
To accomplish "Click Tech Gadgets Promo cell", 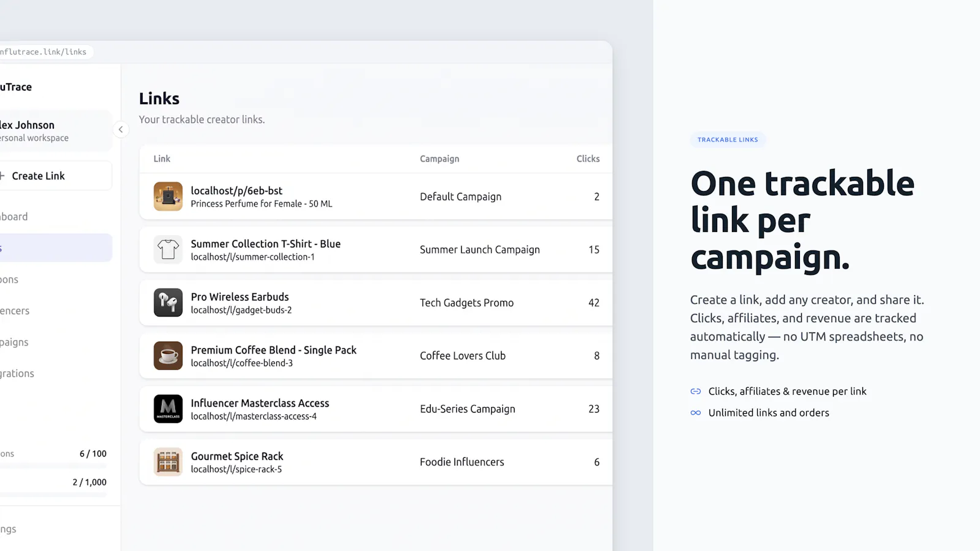I will point(467,302).
